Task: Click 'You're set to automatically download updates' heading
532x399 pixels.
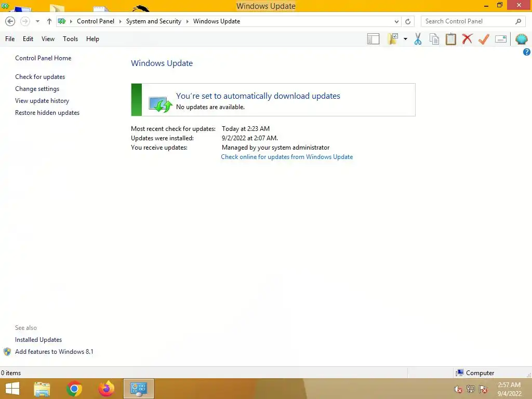Action: pos(258,96)
